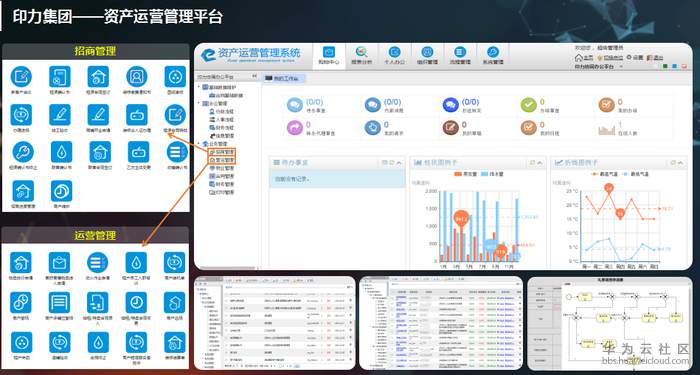Image resolution: width=700 pixels, height=375 pixels.
Task: Click the 设置 settings link in header
Action: coord(635,58)
